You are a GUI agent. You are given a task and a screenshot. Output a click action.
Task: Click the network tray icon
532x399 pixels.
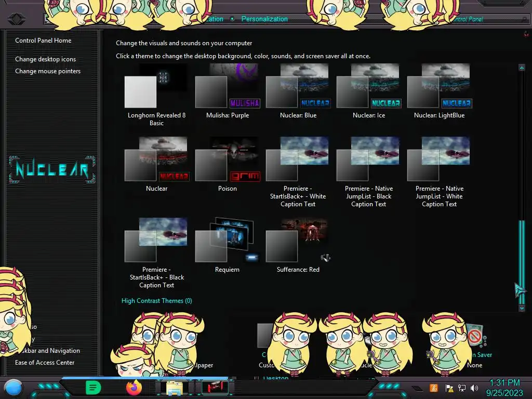point(462,388)
